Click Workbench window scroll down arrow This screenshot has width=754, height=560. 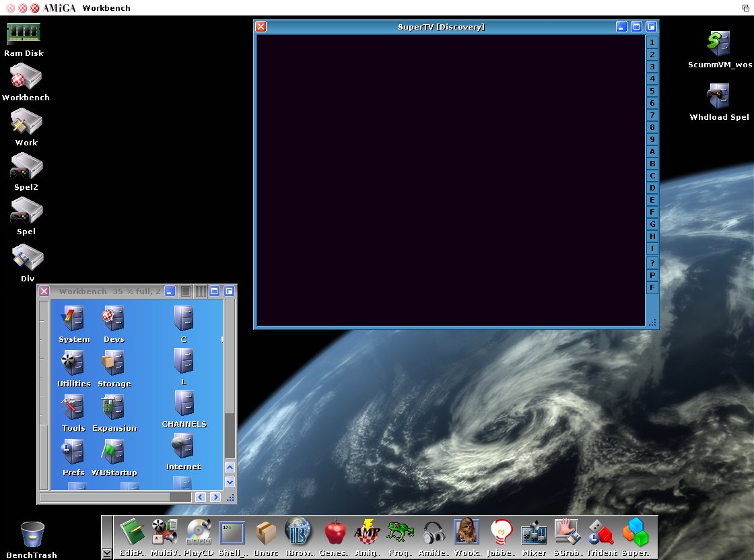[x=230, y=482]
